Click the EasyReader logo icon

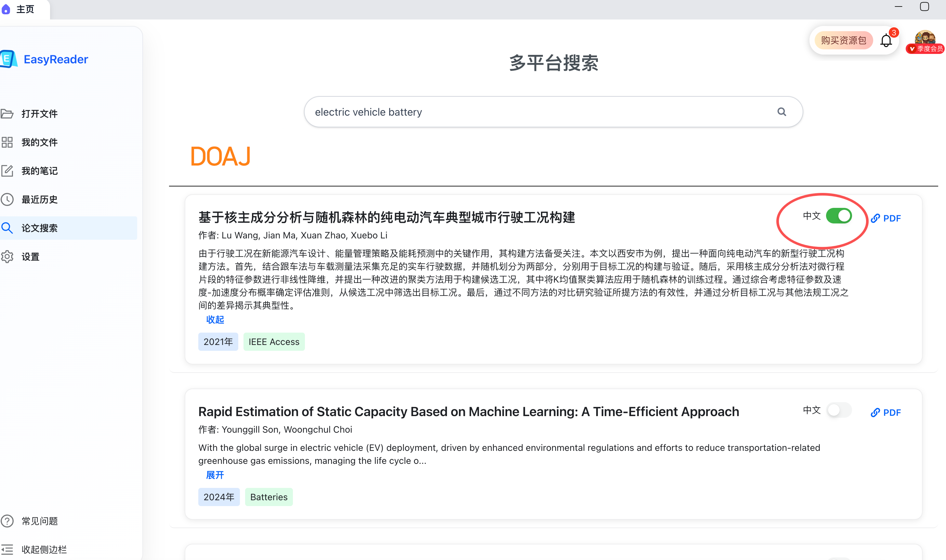8,59
